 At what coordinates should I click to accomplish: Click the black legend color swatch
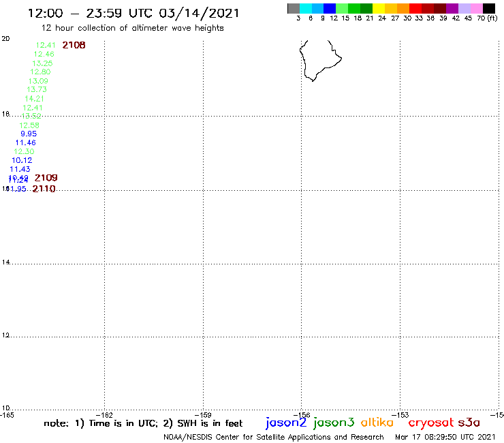click(x=489, y=8)
